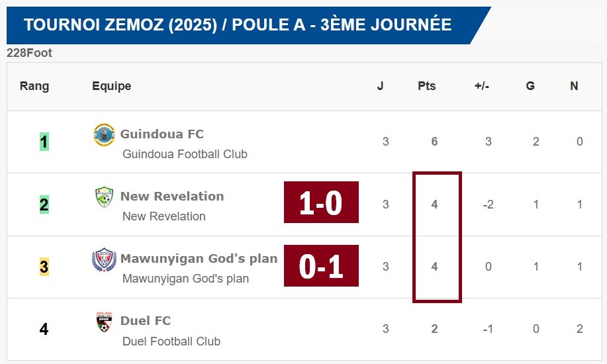Open the New Revelation team link
This screenshot has height=364, width=607.
coord(172,197)
